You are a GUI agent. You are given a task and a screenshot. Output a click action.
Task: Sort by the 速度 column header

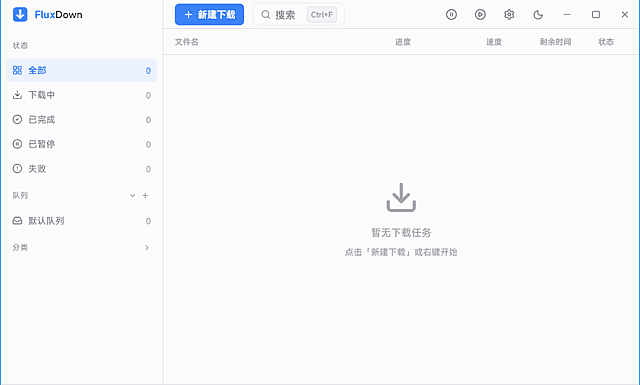494,42
